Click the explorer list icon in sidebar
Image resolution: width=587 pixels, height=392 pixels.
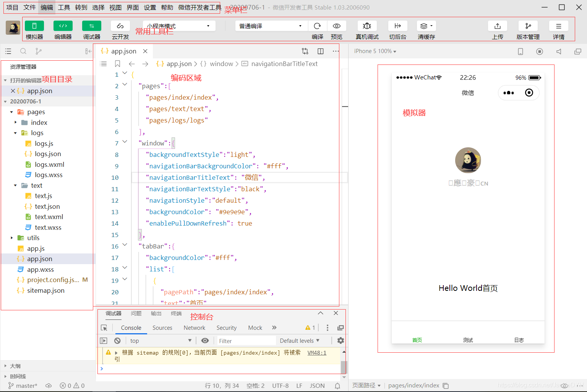tap(8, 51)
